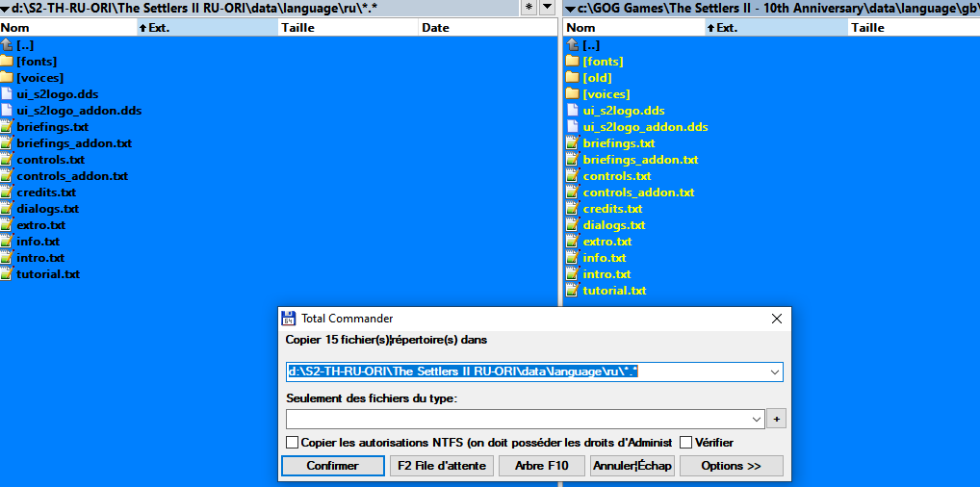
Task: Open right panel path dropdown triangle
Action: tap(569, 8)
